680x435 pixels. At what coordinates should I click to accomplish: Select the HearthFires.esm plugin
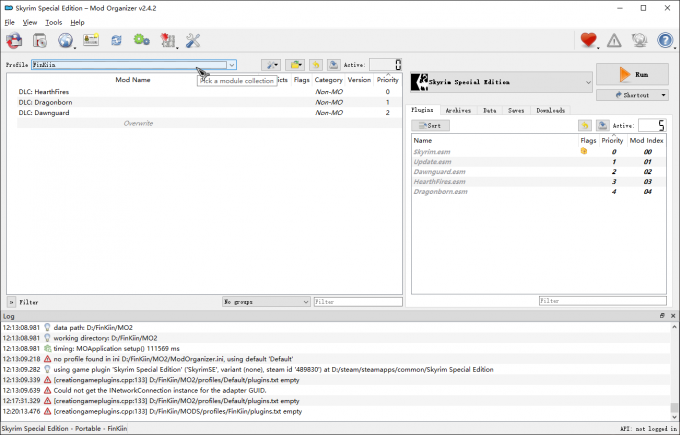coord(539,182)
